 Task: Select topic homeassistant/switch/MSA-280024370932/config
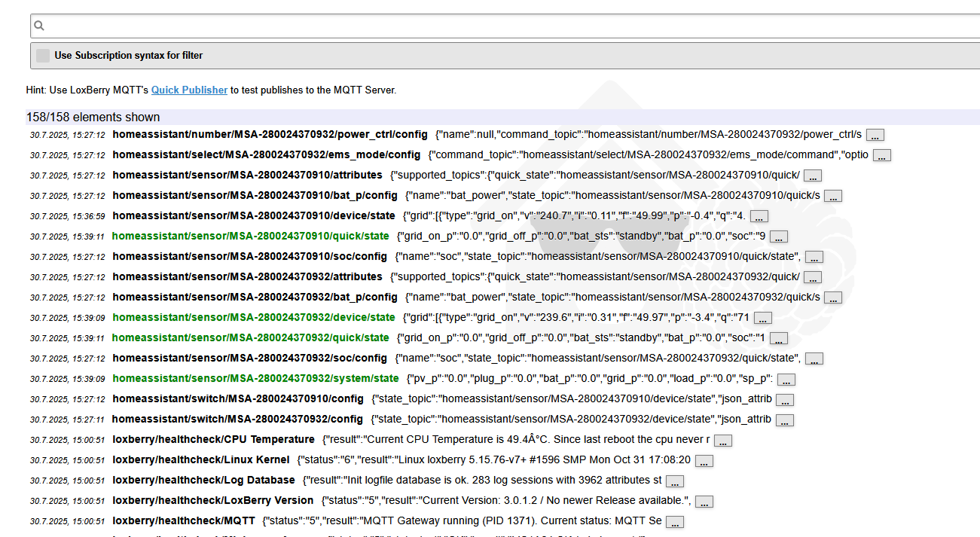pyautogui.click(x=237, y=419)
